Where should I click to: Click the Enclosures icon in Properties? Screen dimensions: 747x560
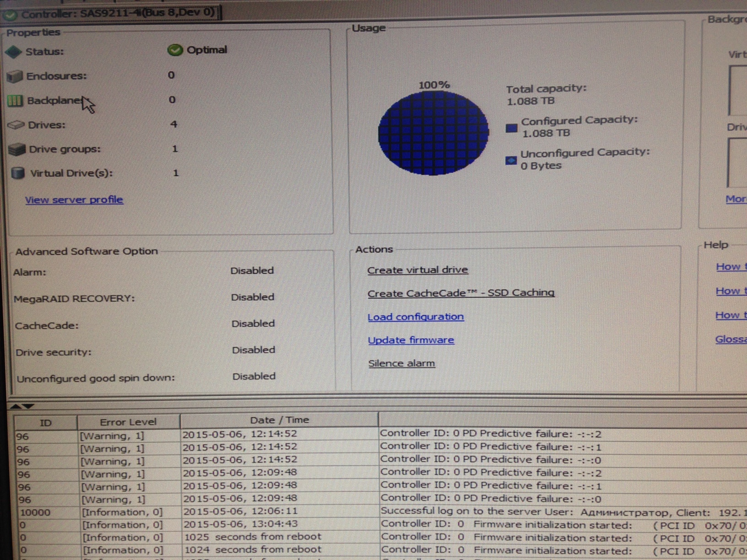tap(15, 76)
